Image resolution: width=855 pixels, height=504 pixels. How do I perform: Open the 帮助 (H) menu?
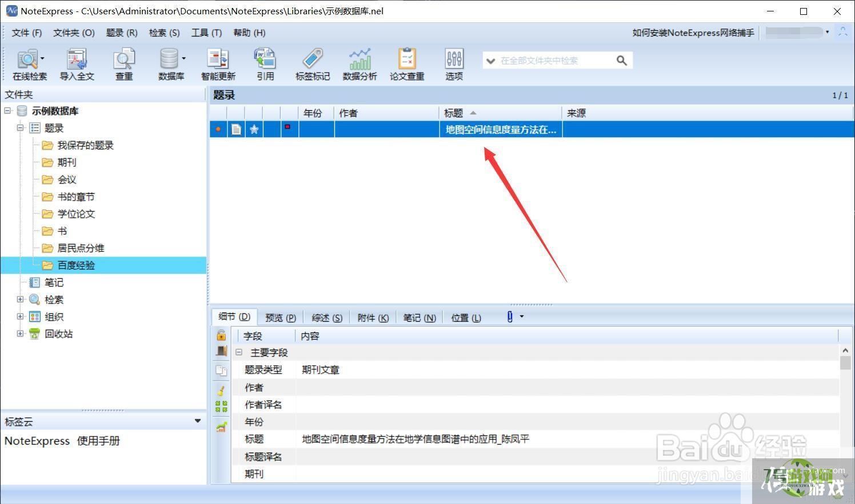point(249,33)
